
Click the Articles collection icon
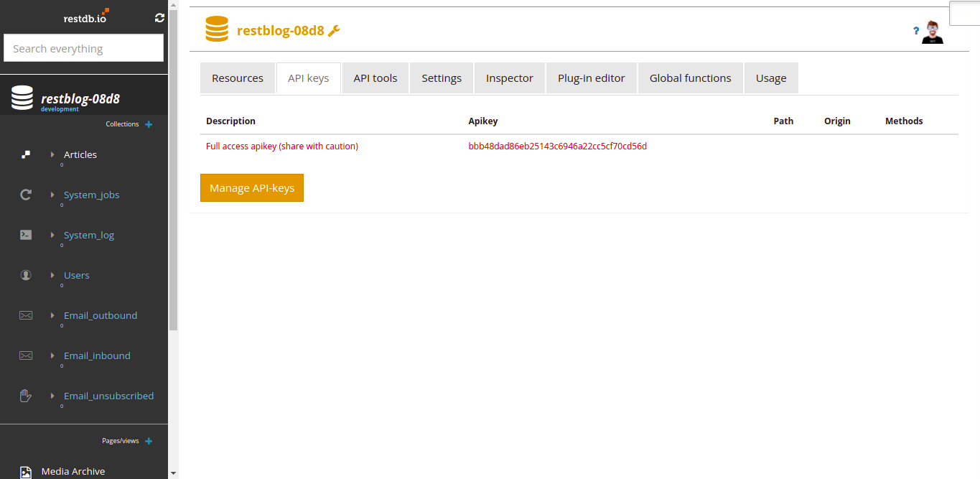click(x=26, y=154)
